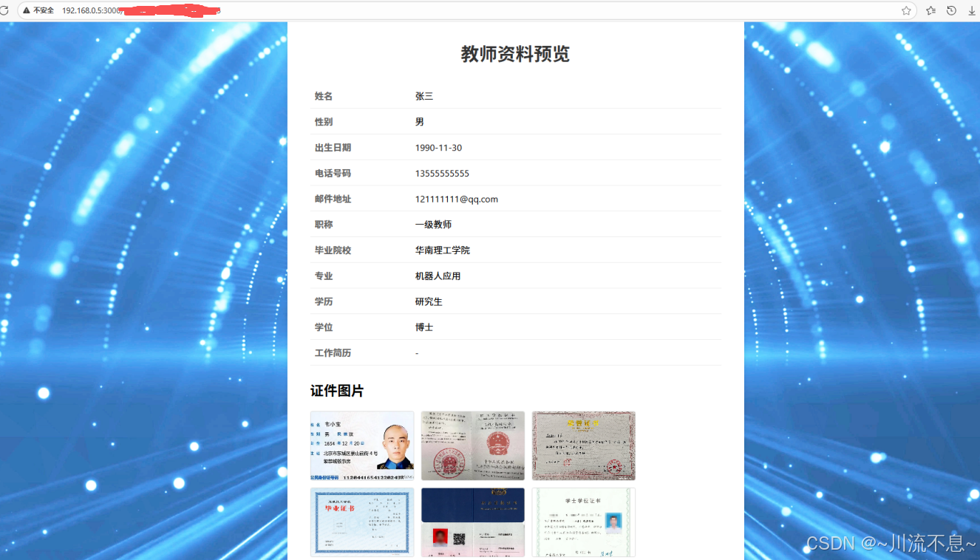Click the browser reload icon
This screenshot has width=980, height=560.
(x=3, y=10)
